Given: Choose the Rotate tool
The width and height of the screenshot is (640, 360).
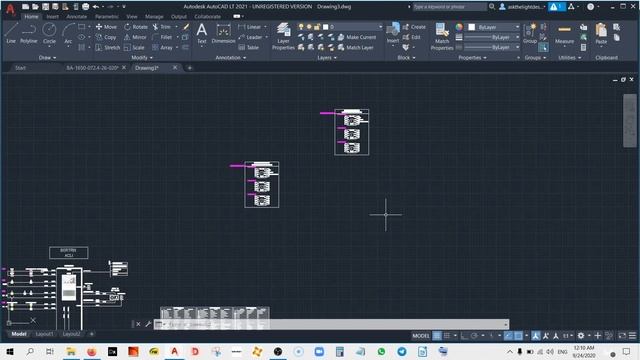Looking at the screenshot, I should pyautogui.click(x=136, y=27).
